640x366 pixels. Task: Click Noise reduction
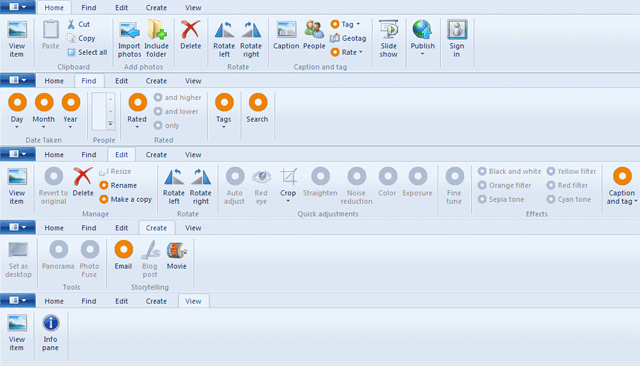point(356,186)
